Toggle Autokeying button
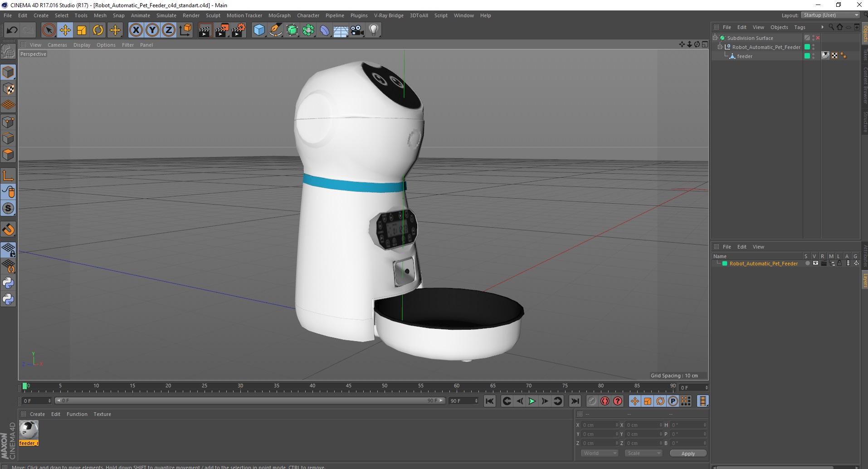 (605, 401)
